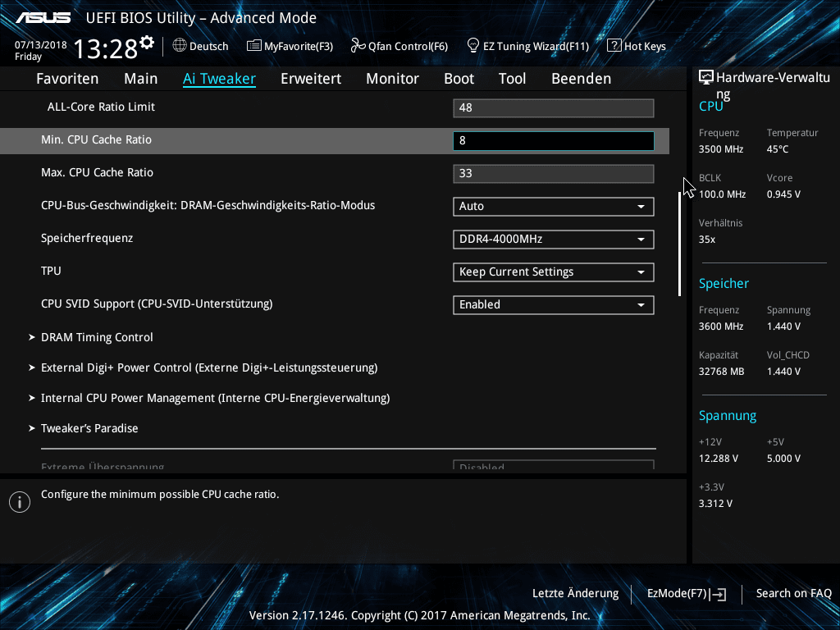The height and width of the screenshot is (630, 840).
Task: Launch EZ Tuning Wizard(F11)
Action: 528,46
